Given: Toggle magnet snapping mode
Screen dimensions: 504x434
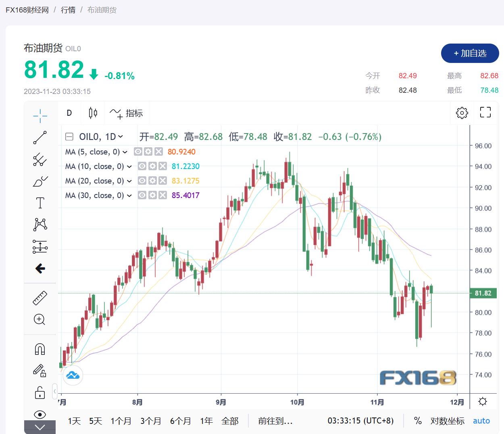Looking at the screenshot, I should pos(40,349).
